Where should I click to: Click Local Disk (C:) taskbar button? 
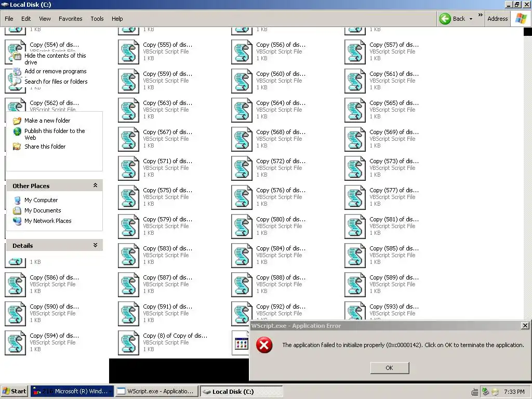[241, 392]
